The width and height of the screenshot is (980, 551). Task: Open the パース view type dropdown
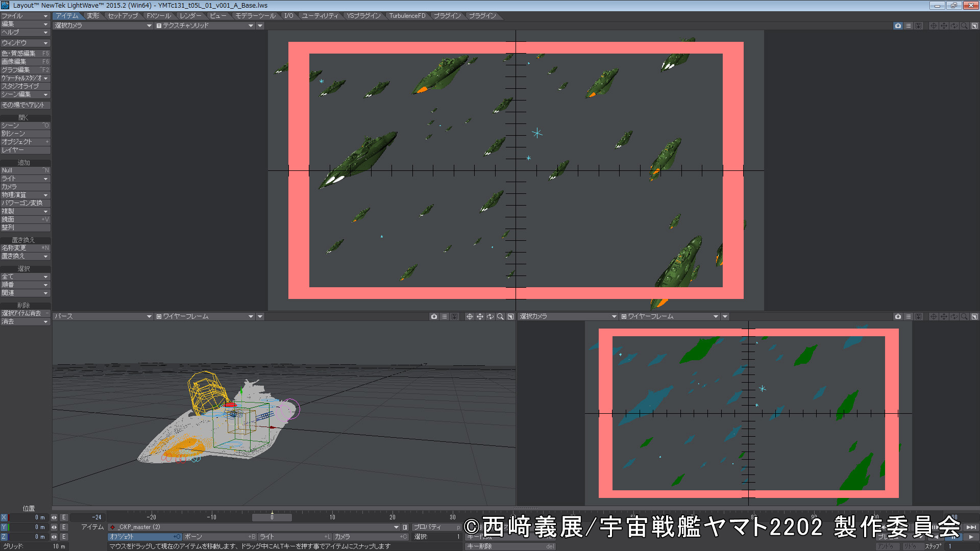[103, 316]
